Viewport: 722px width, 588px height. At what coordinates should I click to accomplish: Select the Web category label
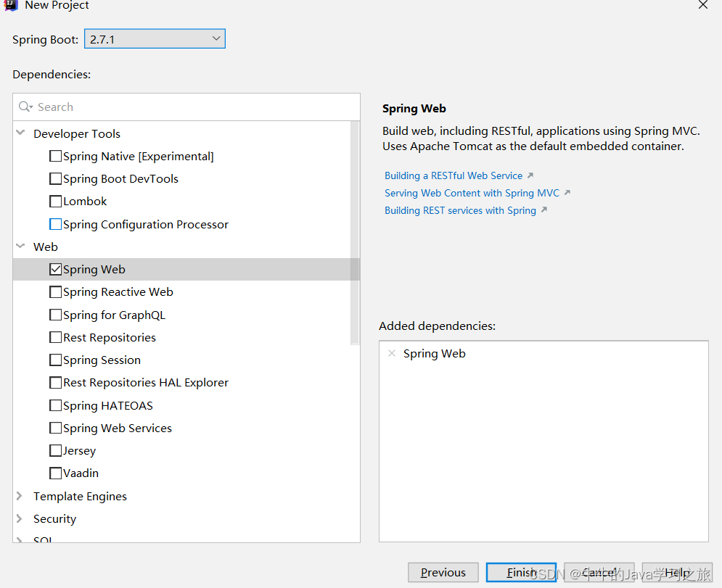point(46,247)
